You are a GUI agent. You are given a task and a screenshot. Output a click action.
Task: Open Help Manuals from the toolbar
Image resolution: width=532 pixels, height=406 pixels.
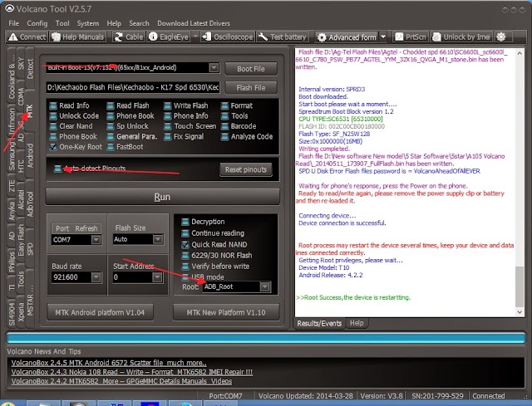78,37
